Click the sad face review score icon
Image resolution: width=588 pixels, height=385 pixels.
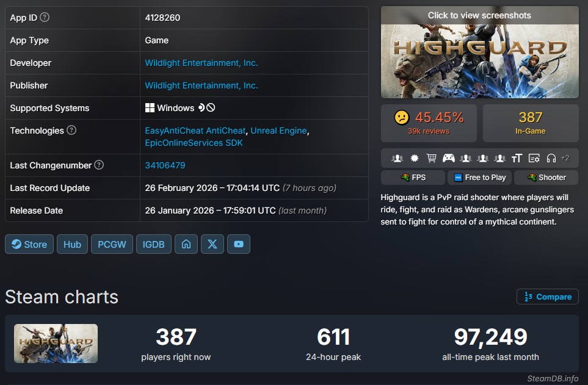coord(402,118)
